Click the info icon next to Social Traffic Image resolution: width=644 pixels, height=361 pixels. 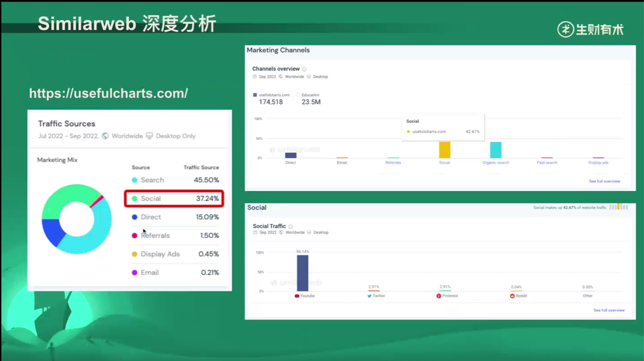point(290,227)
